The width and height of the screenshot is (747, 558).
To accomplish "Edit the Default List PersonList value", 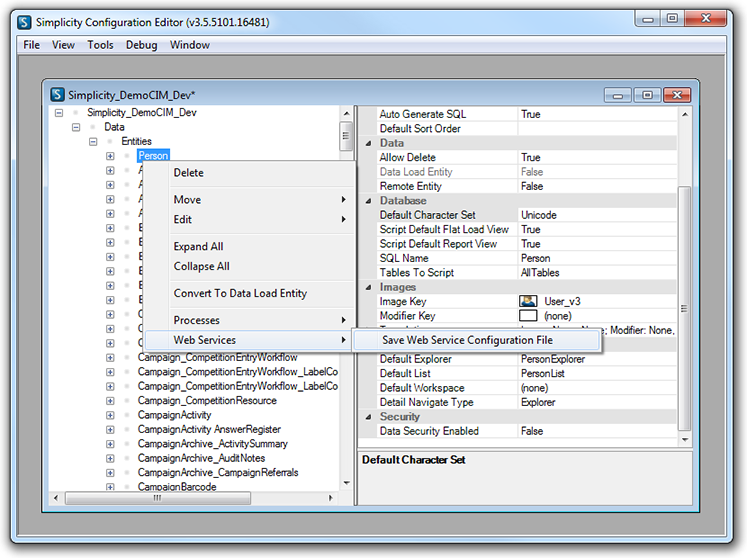I will [x=597, y=374].
